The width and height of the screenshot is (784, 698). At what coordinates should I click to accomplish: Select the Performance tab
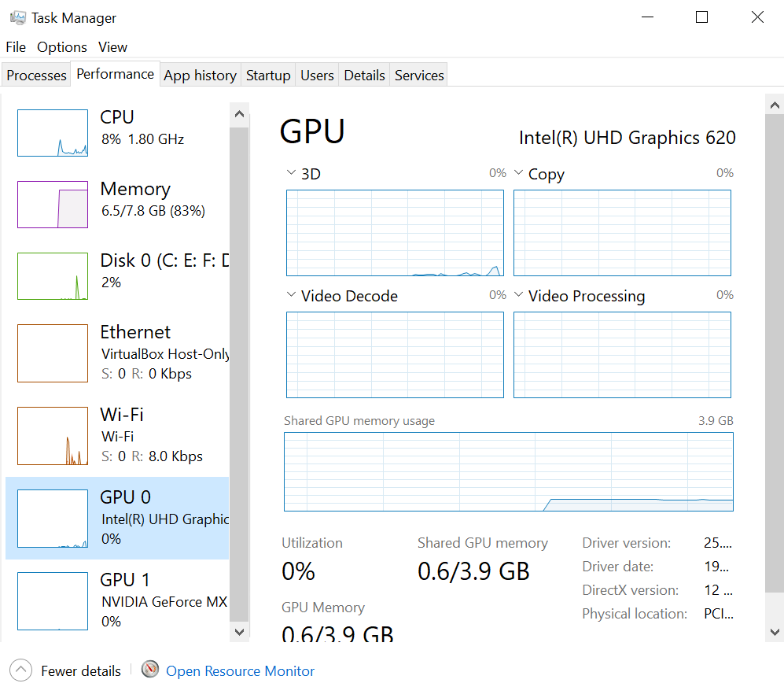[115, 74]
